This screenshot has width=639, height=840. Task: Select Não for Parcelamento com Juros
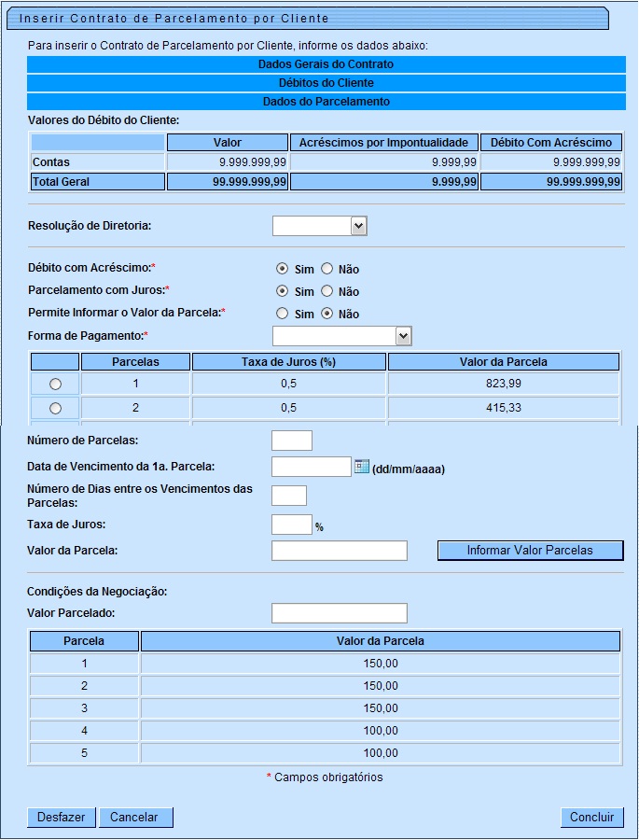[x=326, y=291]
